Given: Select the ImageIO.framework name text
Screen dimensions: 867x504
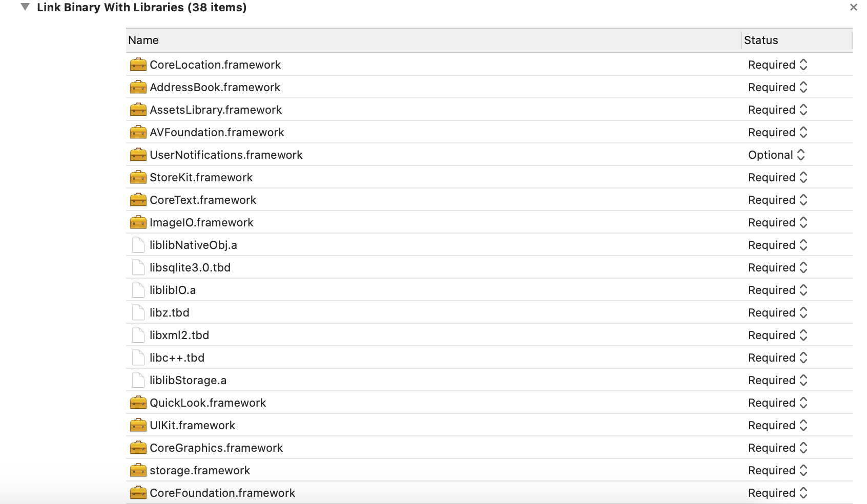Looking at the screenshot, I should (201, 222).
